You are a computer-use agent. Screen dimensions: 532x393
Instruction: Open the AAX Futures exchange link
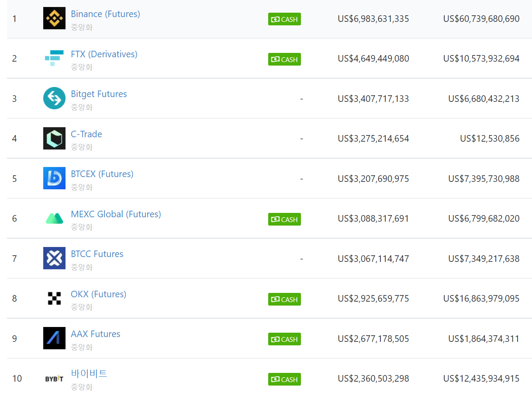click(95, 334)
